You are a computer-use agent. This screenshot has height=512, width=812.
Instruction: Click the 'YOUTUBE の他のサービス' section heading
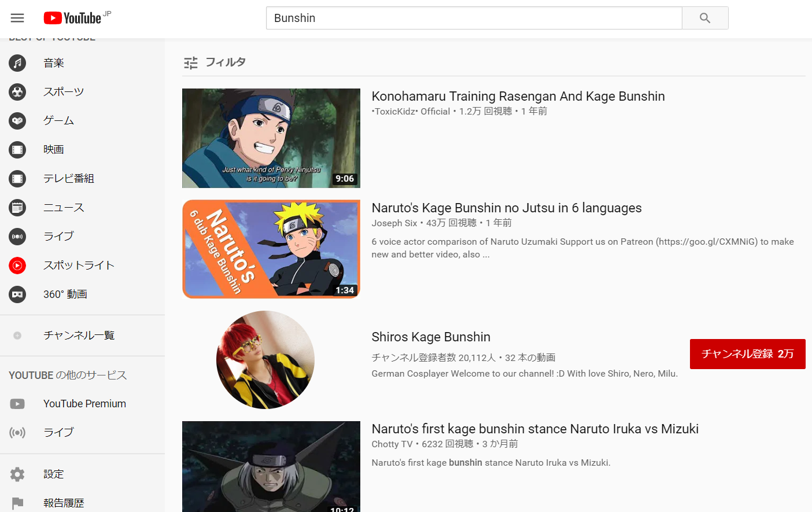point(68,375)
